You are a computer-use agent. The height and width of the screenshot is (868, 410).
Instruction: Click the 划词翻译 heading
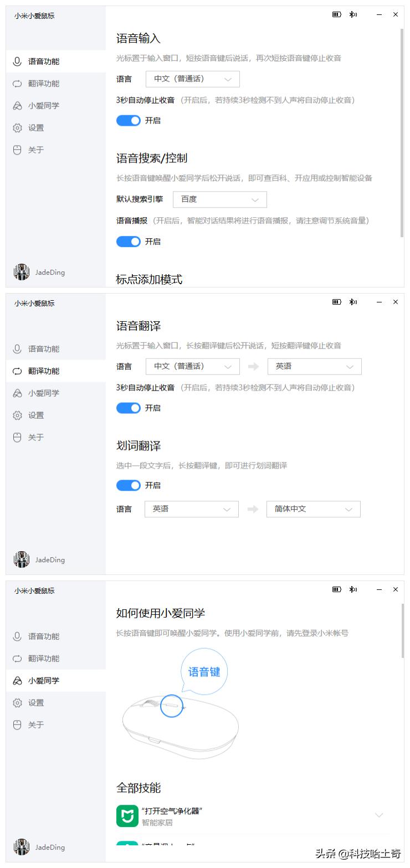pyautogui.click(x=139, y=446)
